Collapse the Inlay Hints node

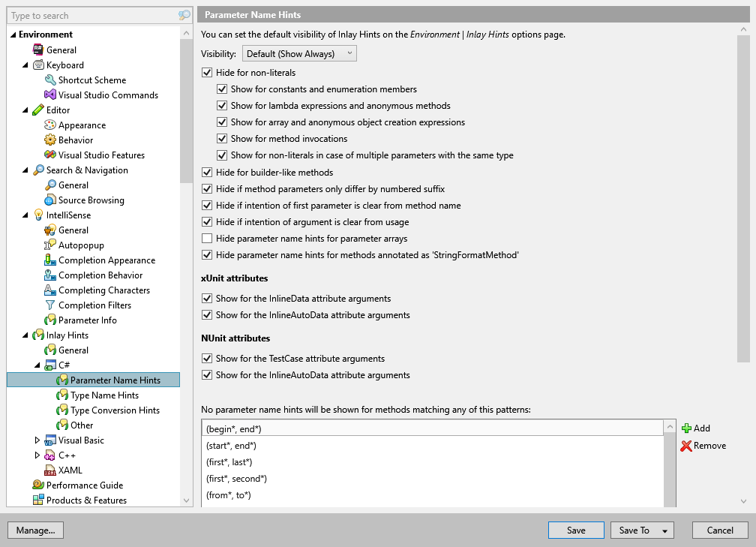click(x=25, y=335)
